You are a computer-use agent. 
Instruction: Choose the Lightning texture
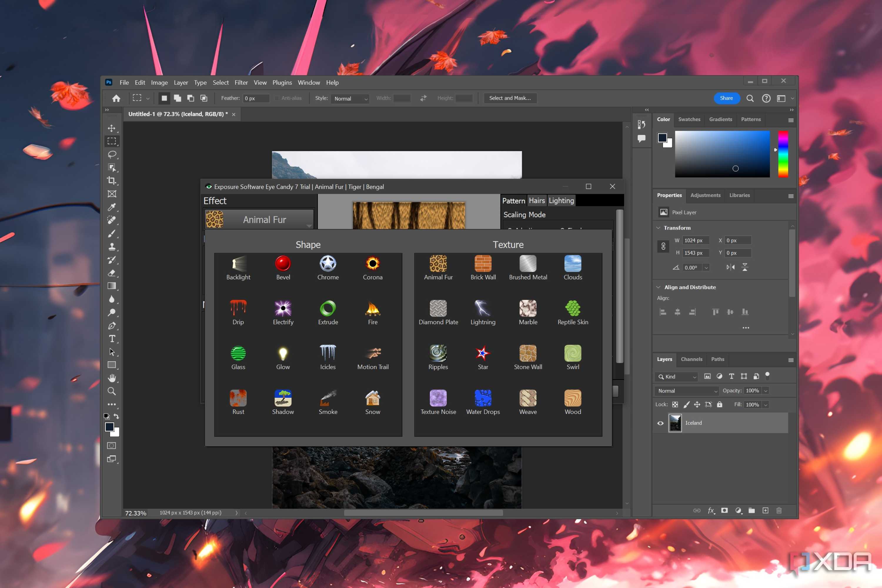[x=483, y=308]
